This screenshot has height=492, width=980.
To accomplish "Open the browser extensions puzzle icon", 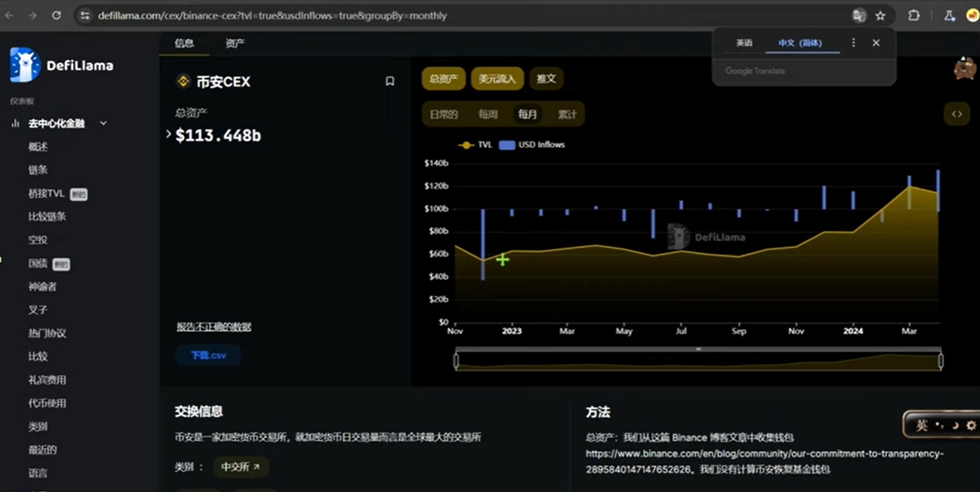I will click(x=913, y=15).
